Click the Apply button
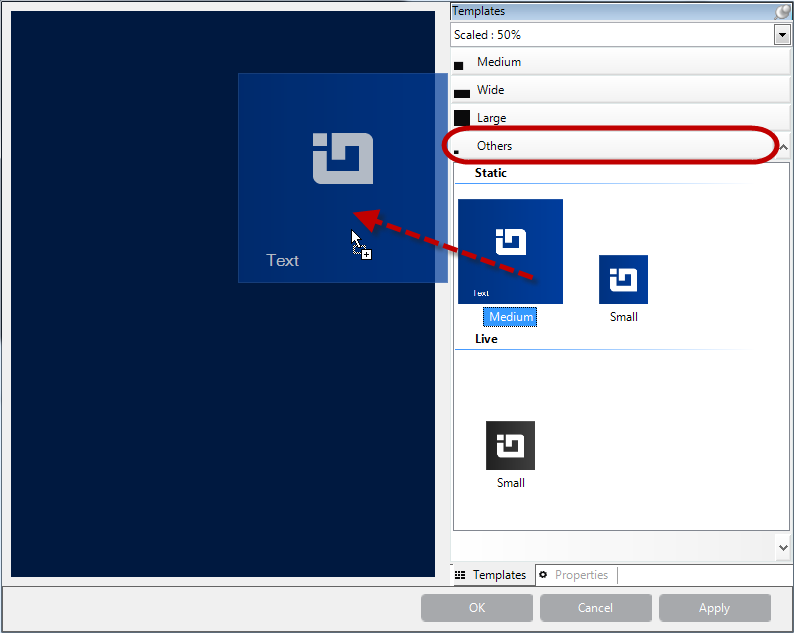The height and width of the screenshot is (633, 794). pyautogui.click(x=714, y=608)
